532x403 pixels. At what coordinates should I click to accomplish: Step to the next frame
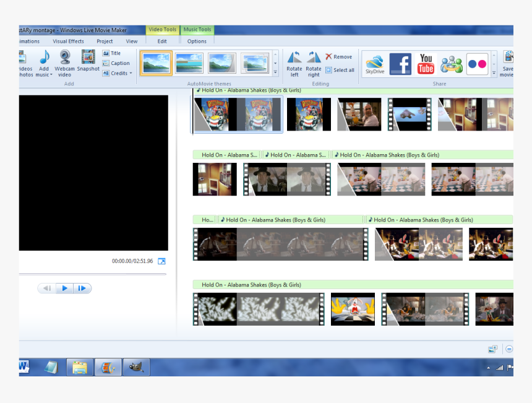coord(82,288)
